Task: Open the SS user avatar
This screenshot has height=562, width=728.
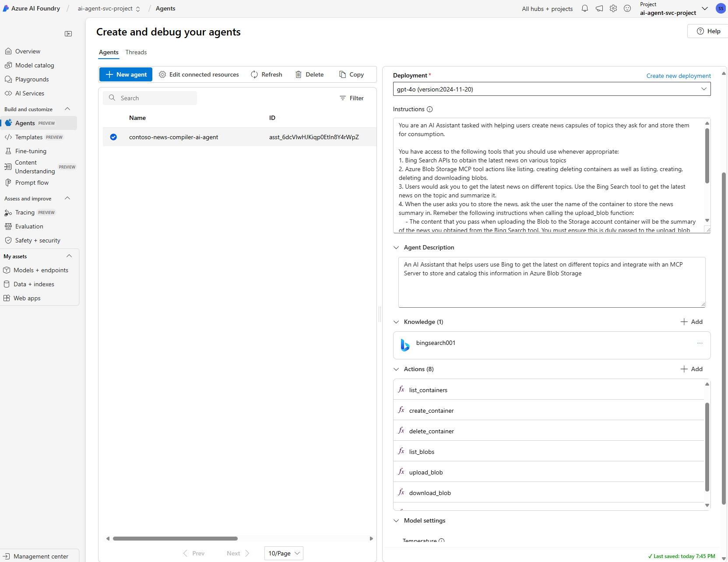Action: [x=721, y=8]
